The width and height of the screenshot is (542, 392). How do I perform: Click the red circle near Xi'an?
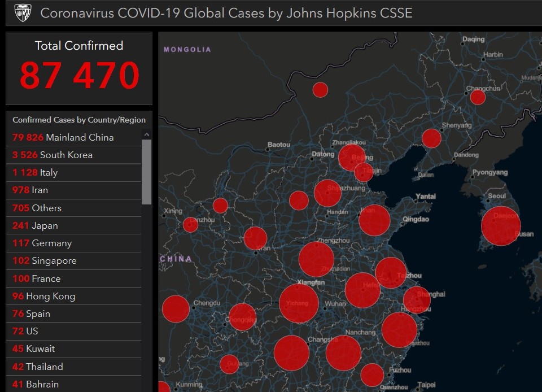[x=255, y=238]
